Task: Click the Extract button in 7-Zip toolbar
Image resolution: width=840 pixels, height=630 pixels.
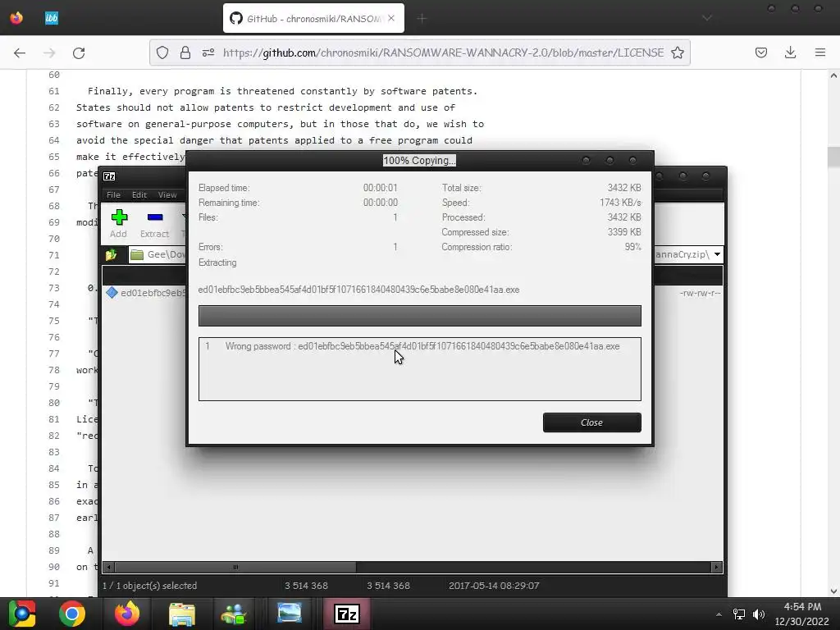Action: point(154,224)
